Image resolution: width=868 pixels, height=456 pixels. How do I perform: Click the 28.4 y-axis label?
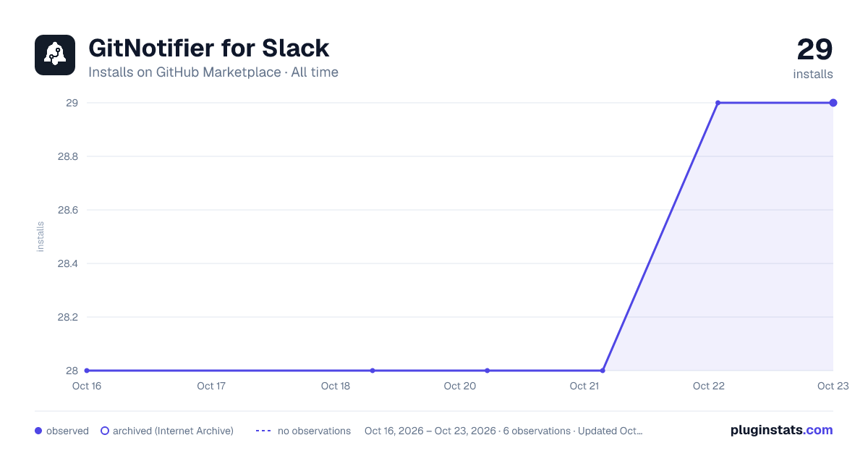[68, 263]
